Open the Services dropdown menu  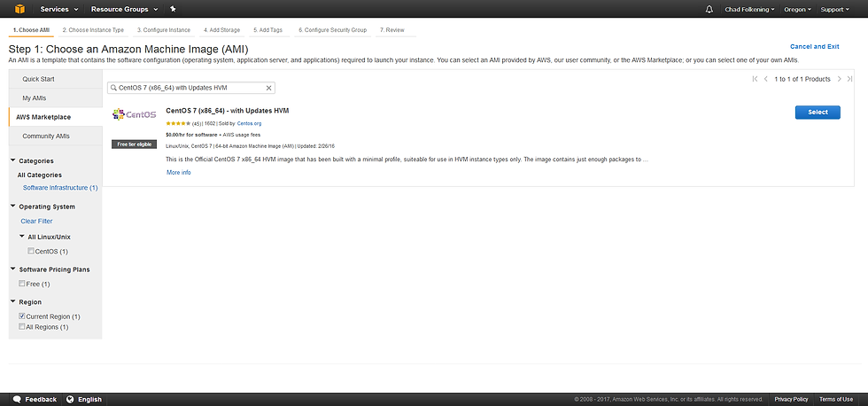tap(58, 10)
